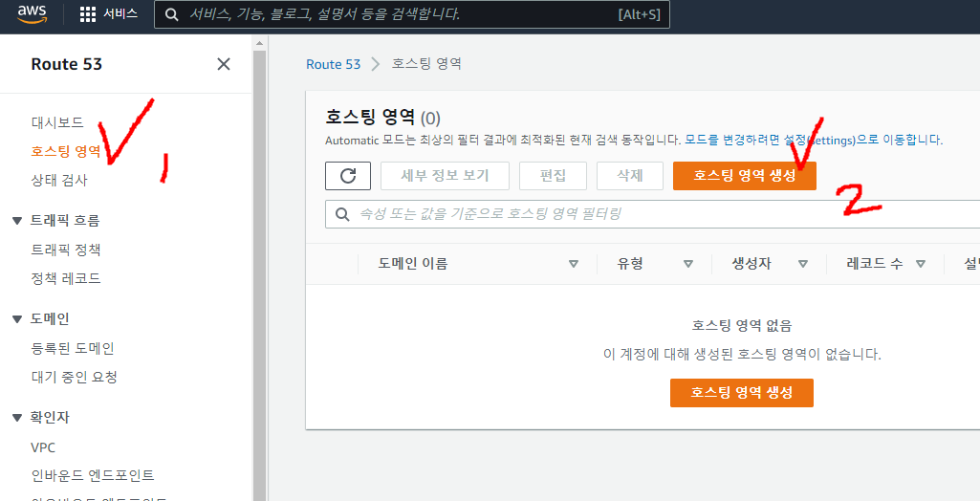Click the search field in the top bar
Image resolution: width=980 pixels, height=501 pixels.
(412, 13)
